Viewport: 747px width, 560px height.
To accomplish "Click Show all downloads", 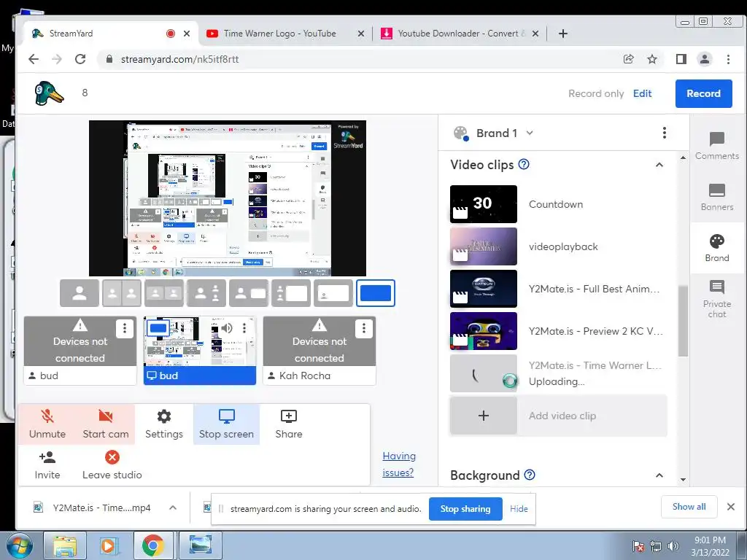I will [x=689, y=507].
